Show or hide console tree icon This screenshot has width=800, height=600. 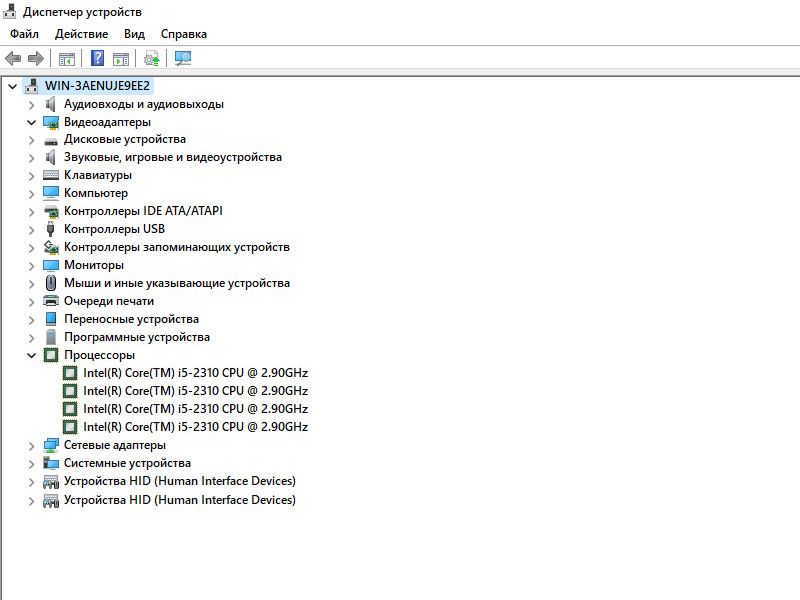(67, 59)
